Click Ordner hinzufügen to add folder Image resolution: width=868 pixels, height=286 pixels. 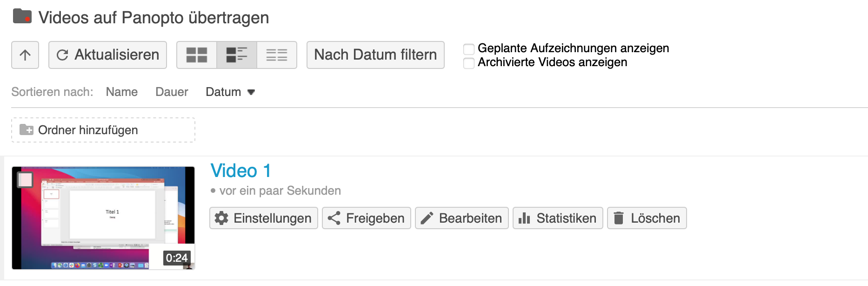103,130
